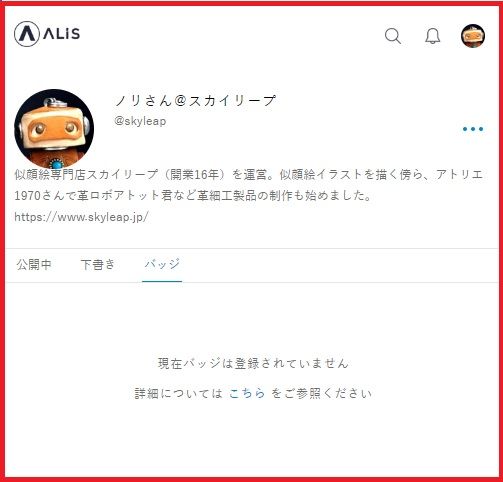Open the three-dot more options menu
The image size is (503, 482).
point(473,129)
